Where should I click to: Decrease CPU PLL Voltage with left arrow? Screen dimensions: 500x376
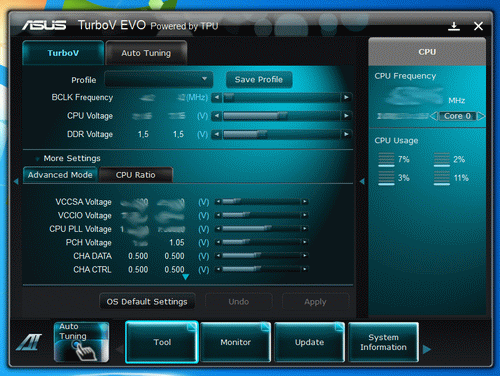(218, 229)
